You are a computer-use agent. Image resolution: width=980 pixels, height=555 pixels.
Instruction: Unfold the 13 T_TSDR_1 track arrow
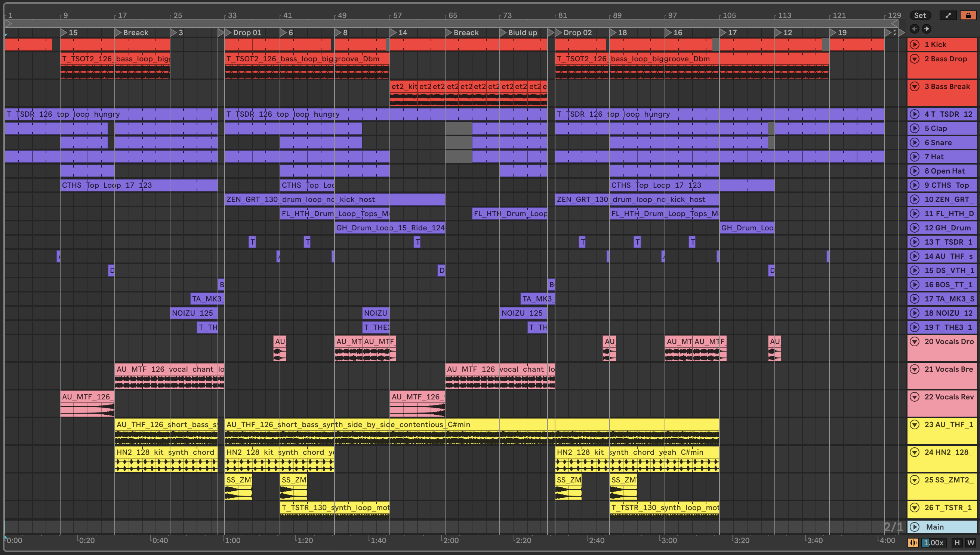pyautogui.click(x=915, y=242)
